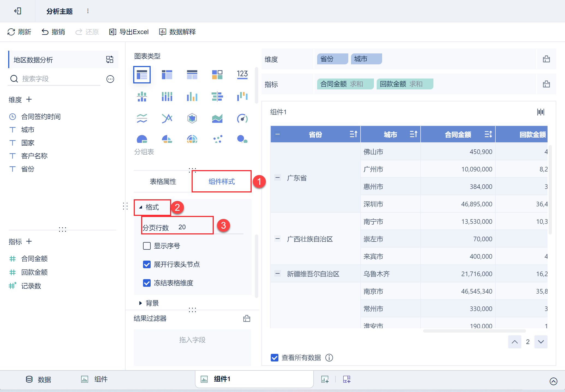Click the cross table chart type icon

[x=167, y=74]
